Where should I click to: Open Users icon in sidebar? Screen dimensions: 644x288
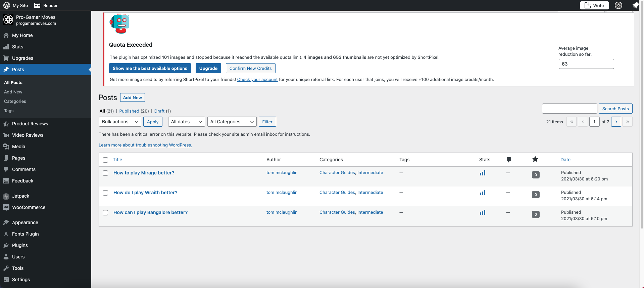coord(6,257)
